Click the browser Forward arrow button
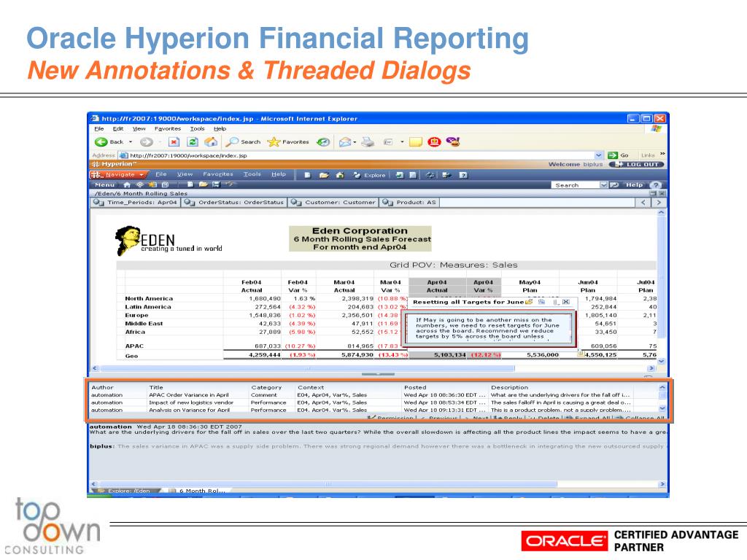Screen dimensions: 747x560 click(x=146, y=142)
